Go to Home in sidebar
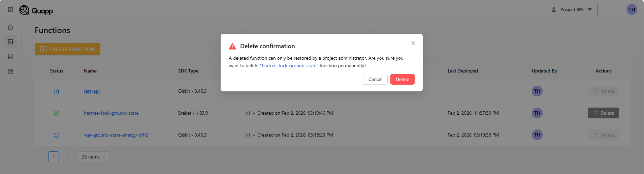 click(10, 27)
